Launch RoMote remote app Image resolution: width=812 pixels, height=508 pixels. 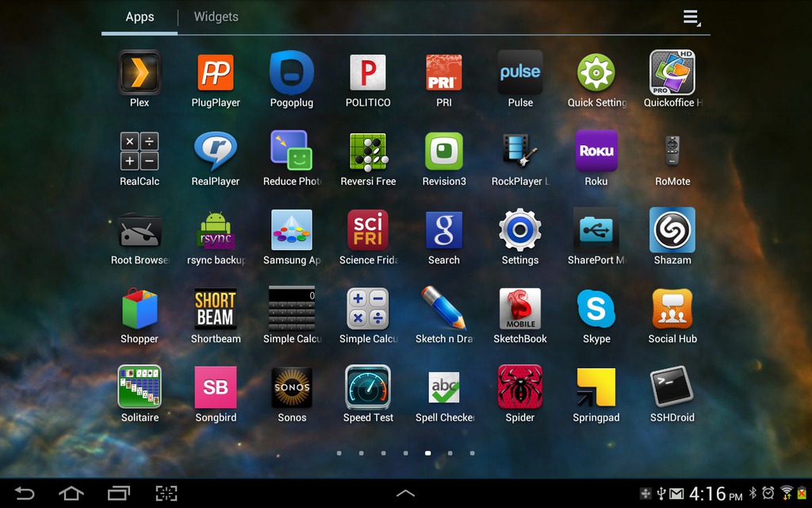672,151
